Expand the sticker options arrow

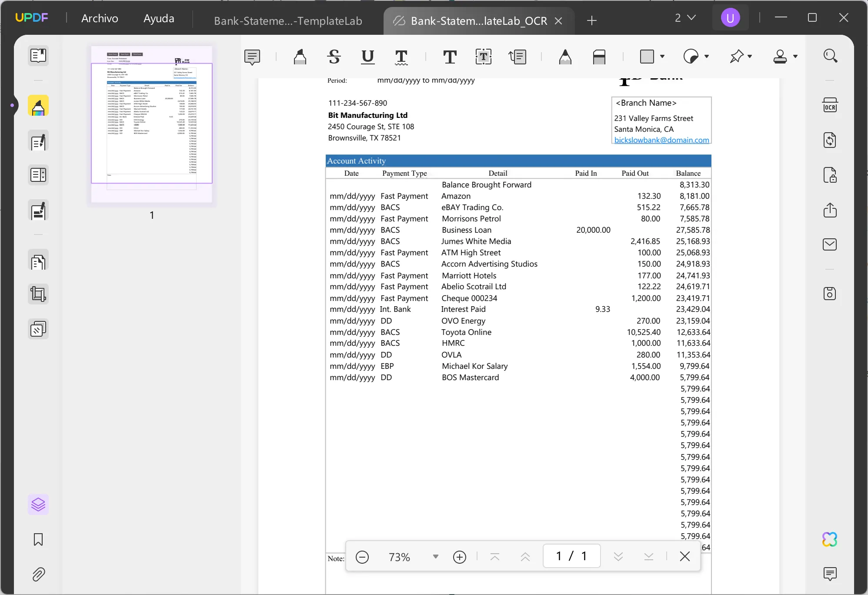pos(707,57)
